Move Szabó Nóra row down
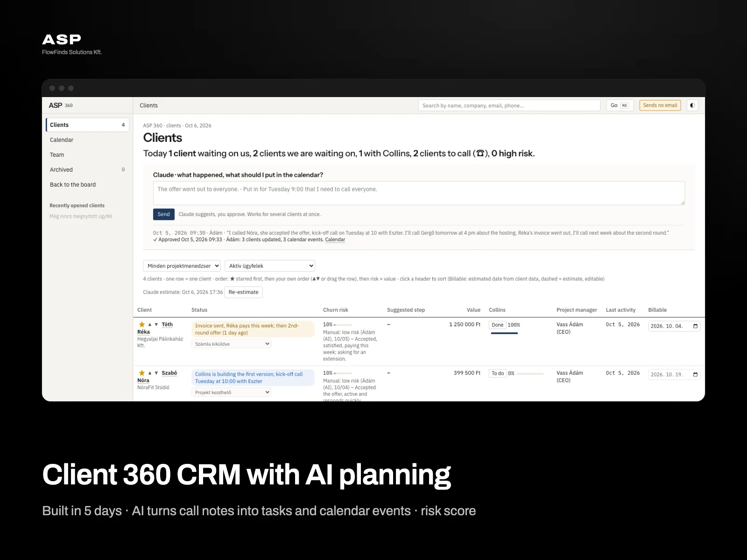Screen dimensions: 747x560 [x=156, y=373]
